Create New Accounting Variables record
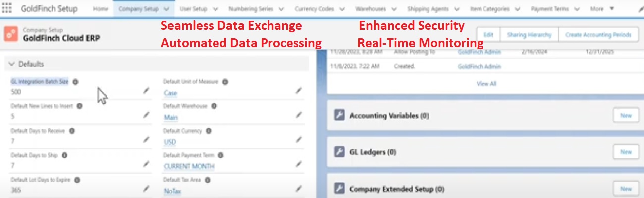Screen dimensions: 644x198 point(626,115)
